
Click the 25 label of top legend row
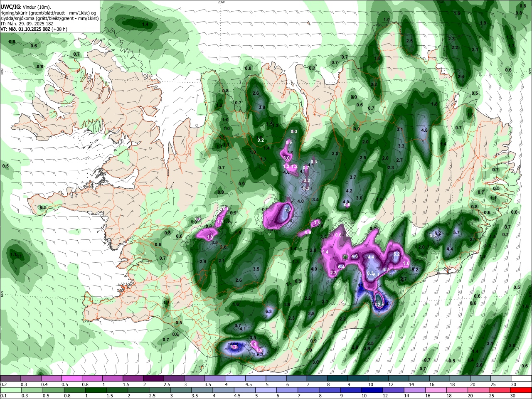493,384
